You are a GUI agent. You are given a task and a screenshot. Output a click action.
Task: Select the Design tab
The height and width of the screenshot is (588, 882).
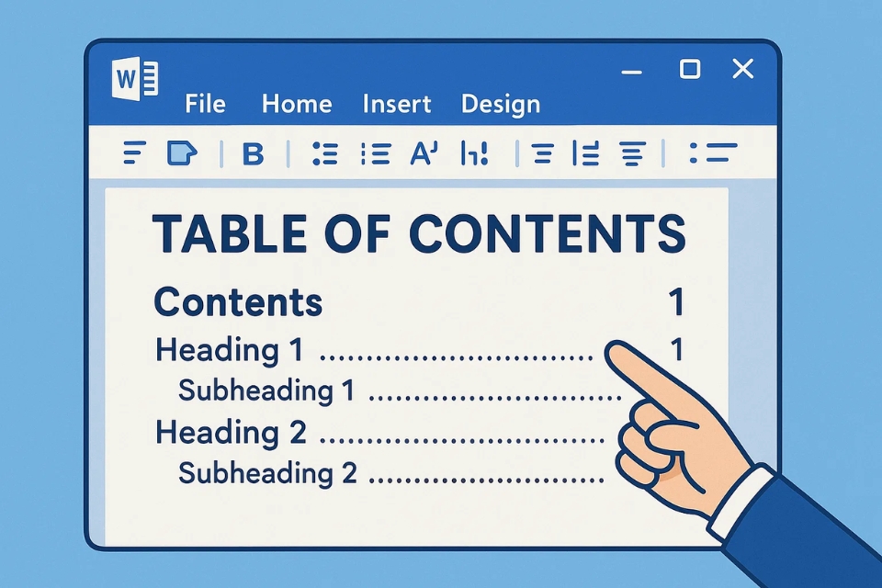[501, 104]
